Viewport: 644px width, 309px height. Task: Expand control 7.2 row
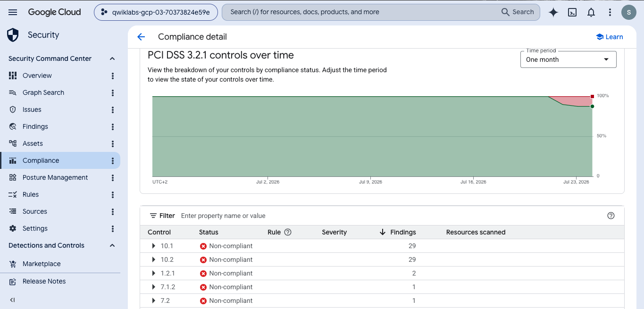153,301
